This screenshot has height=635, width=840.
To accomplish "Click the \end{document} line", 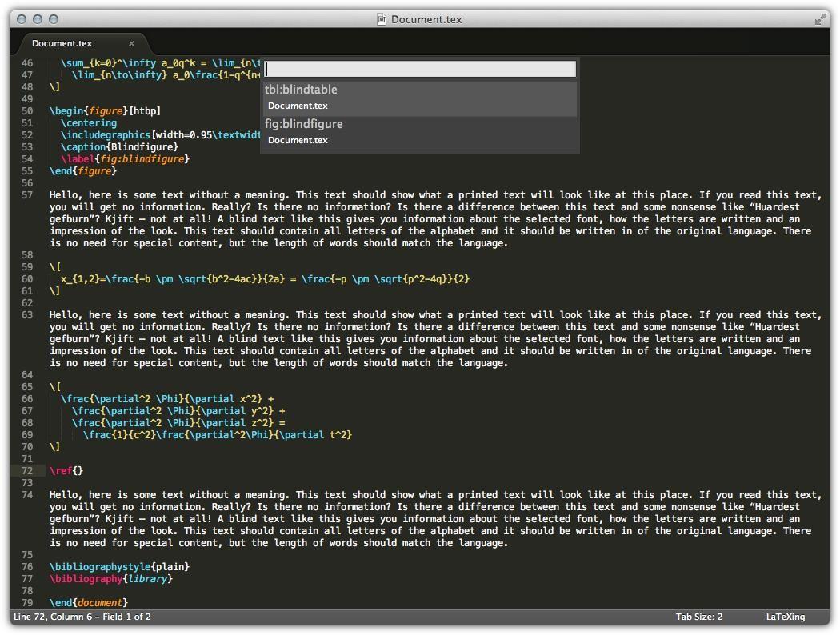I will point(88,603).
